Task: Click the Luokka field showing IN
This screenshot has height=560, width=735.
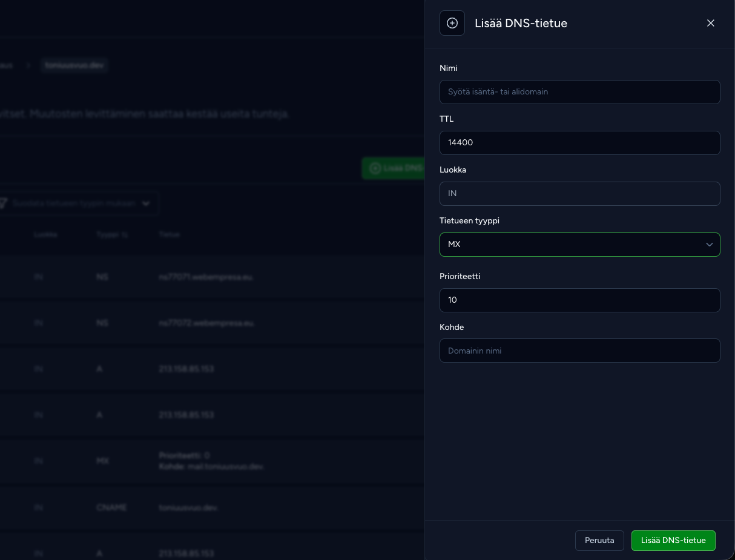Action: click(x=579, y=194)
